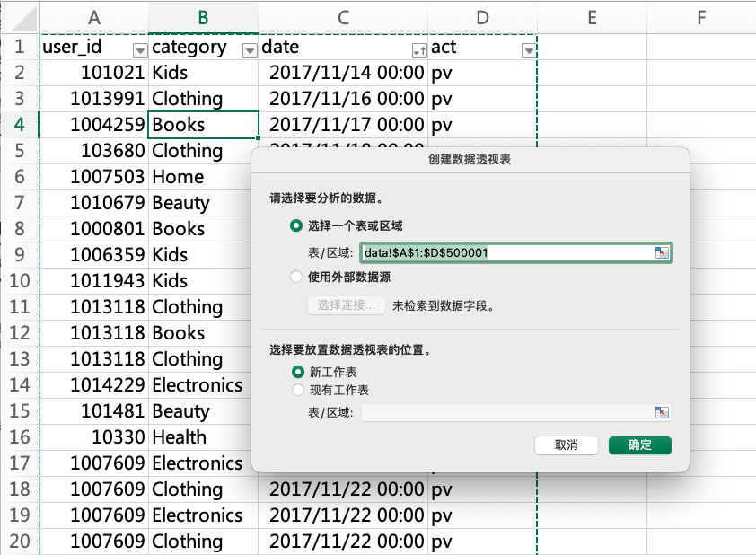Click cell containing 10330

94,437
